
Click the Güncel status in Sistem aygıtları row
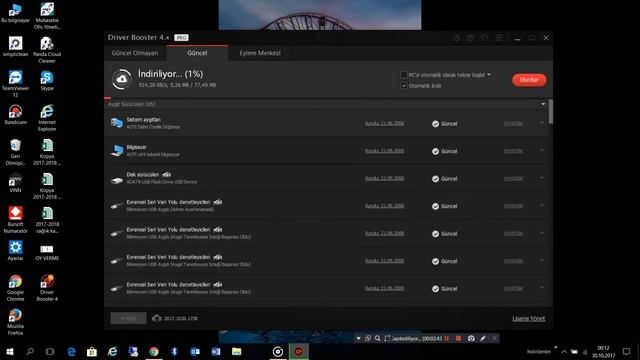[444, 124]
